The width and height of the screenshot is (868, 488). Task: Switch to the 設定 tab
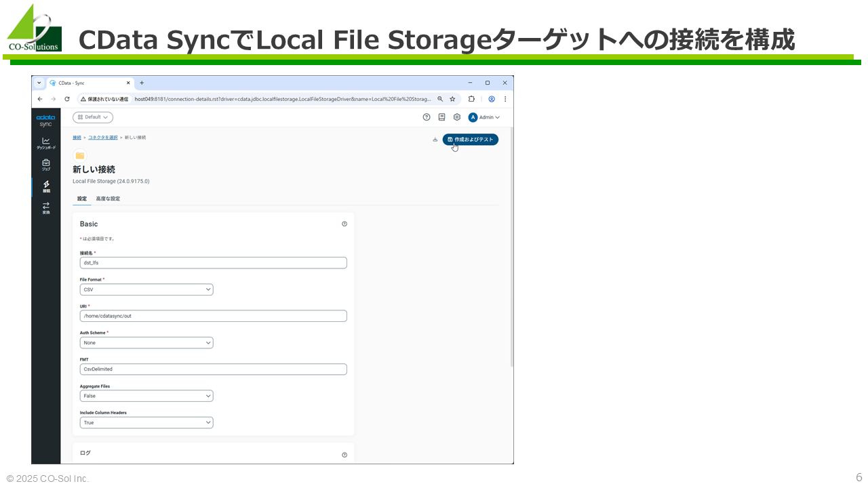[82, 199]
